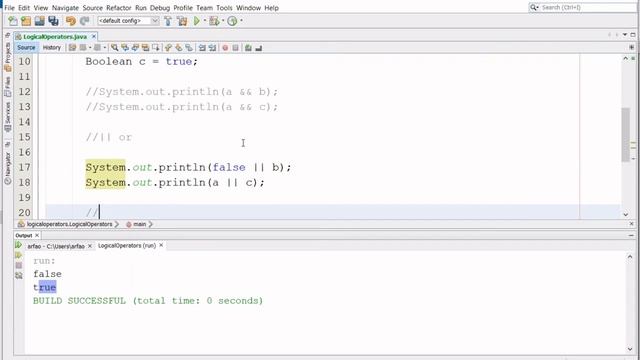Click the editor Find Selection magnifier icon
This screenshot has height=360, width=640.
tap(115, 48)
